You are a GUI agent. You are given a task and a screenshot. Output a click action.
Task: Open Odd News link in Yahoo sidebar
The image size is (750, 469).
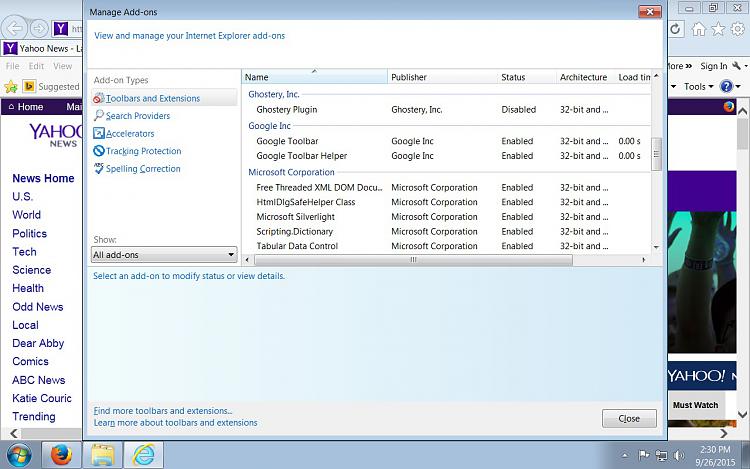(x=38, y=306)
